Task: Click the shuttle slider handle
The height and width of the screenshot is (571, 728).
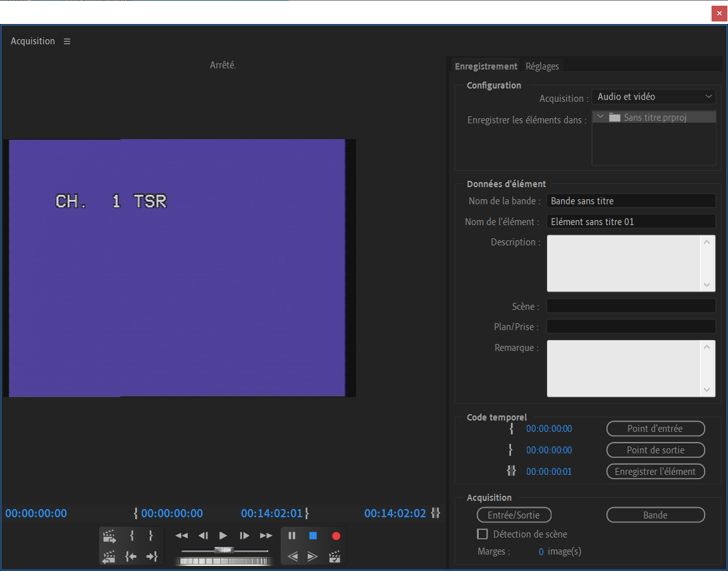Action: click(x=224, y=550)
